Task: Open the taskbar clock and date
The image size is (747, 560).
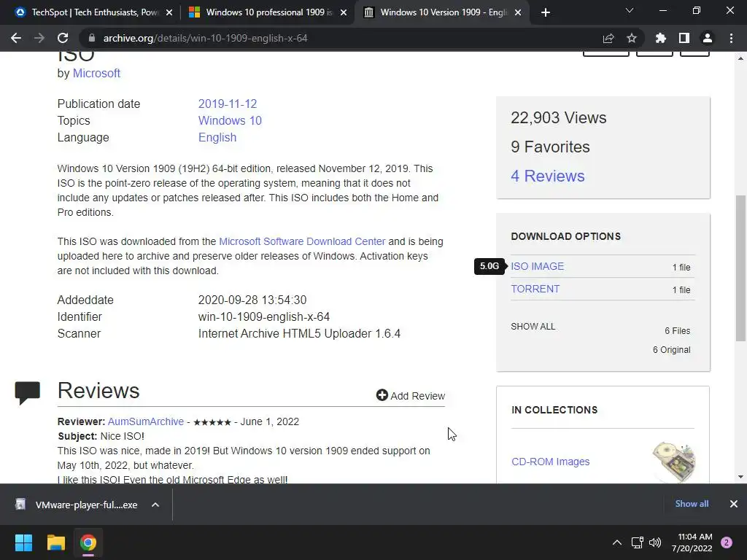Action: coord(692,542)
